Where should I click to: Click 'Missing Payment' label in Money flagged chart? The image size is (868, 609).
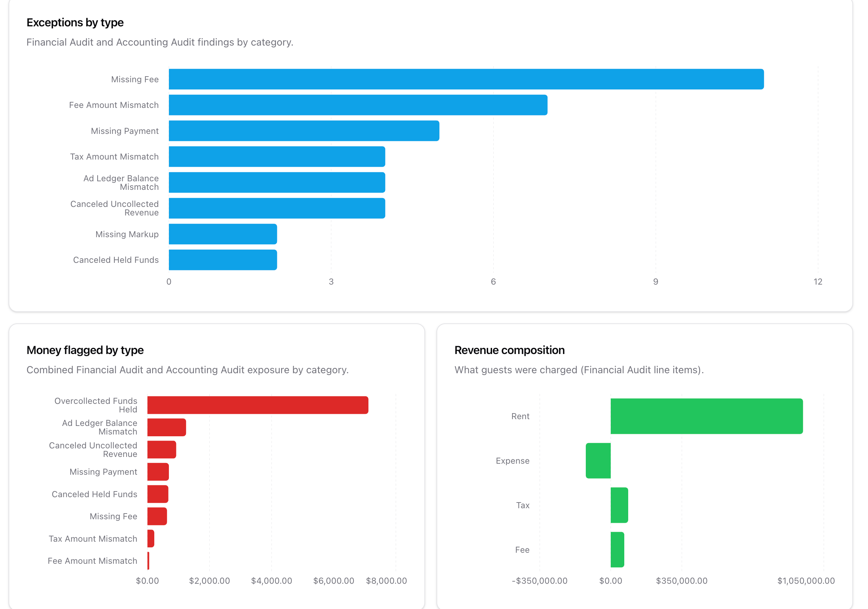click(103, 472)
